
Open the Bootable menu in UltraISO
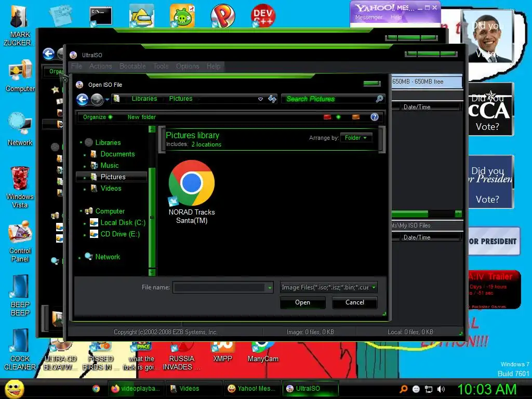(x=132, y=66)
